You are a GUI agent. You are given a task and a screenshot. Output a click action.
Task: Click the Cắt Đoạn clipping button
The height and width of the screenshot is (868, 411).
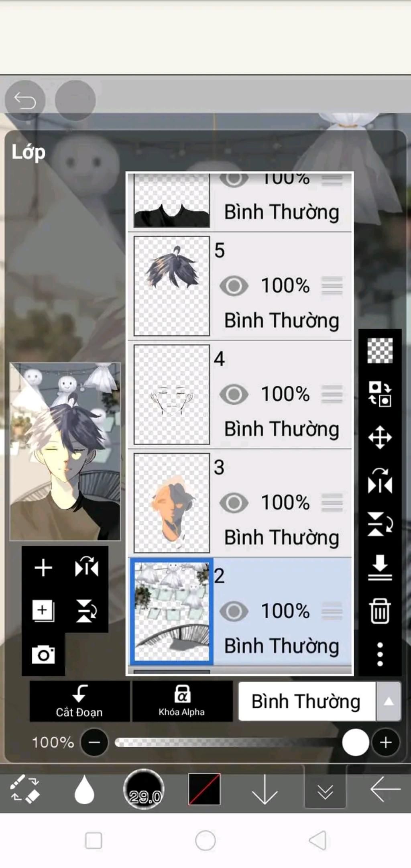pyautogui.click(x=79, y=701)
